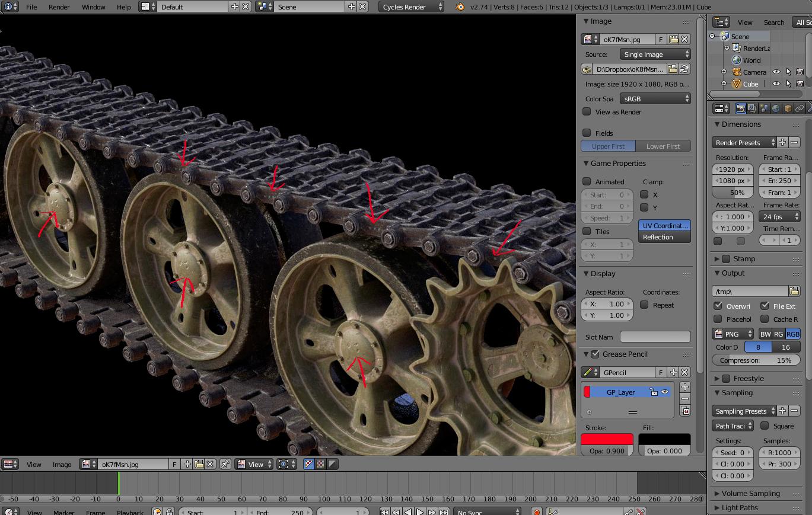Screen dimensions: 812x515
Task: Open the Render menu
Action: click(59, 7)
